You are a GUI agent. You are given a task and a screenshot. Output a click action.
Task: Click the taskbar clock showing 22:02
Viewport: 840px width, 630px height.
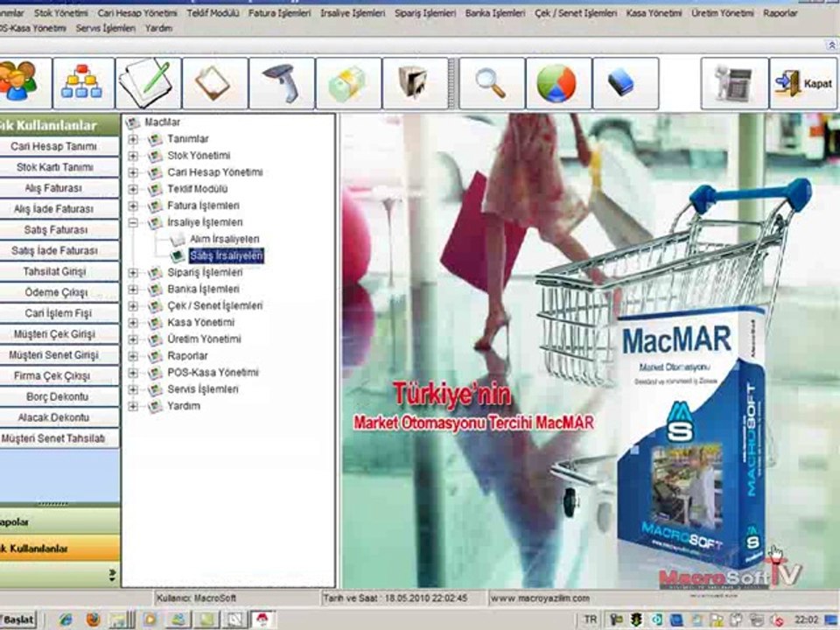tap(806, 619)
